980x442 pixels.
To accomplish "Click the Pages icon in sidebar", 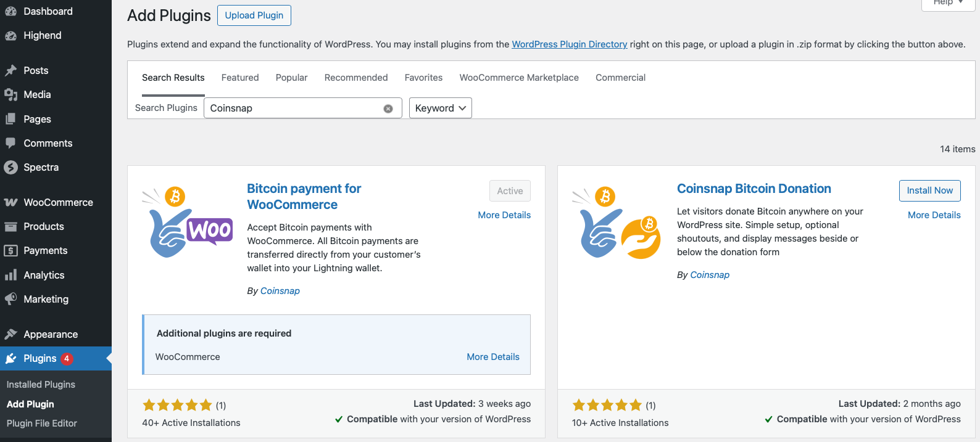I will pyautogui.click(x=10, y=119).
